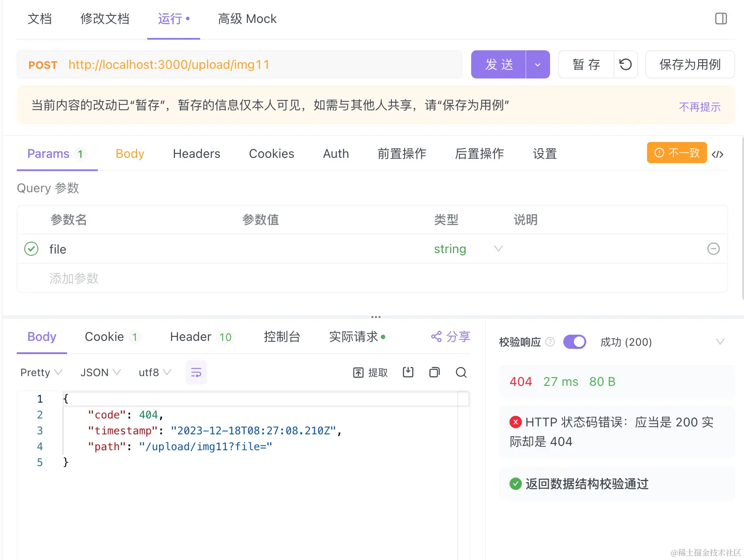Screen dimensions: 744x560
Task: Search within the response body
Action: click(x=461, y=373)
